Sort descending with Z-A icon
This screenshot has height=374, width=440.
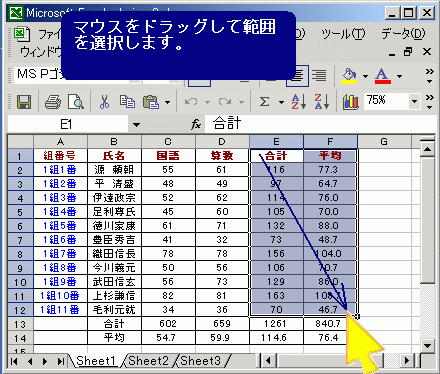click(x=322, y=101)
